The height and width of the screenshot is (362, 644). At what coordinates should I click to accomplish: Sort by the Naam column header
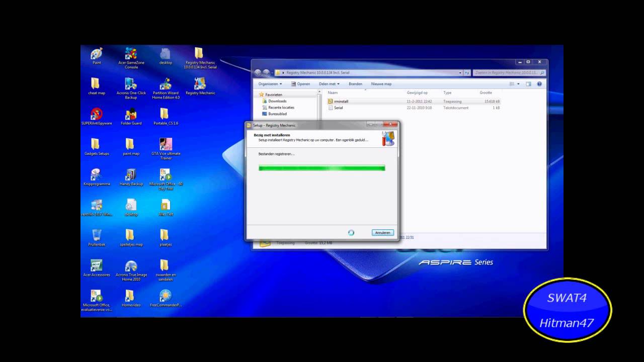click(x=332, y=93)
